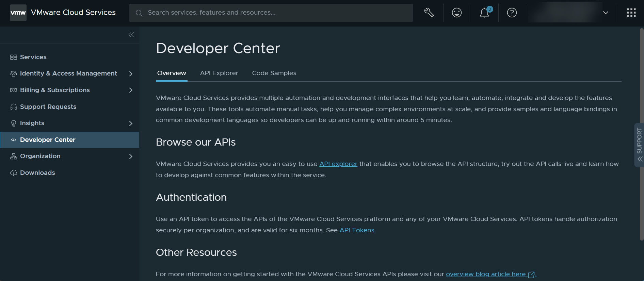Expand Insights submenu chevron

click(x=131, y=123)
